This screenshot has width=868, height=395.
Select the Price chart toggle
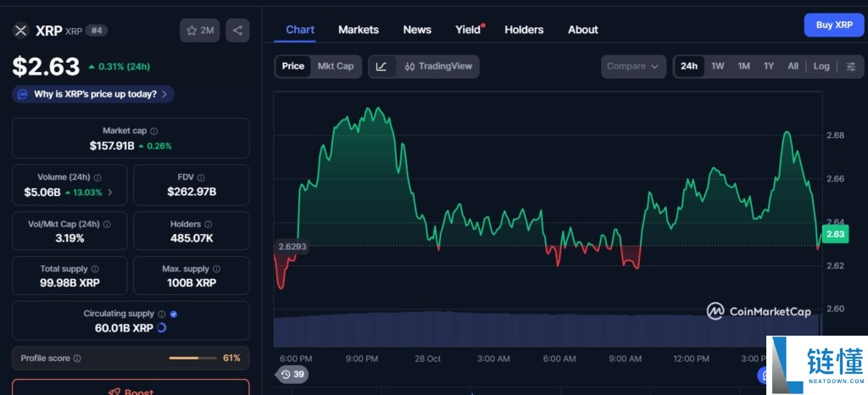pos(292,66)
